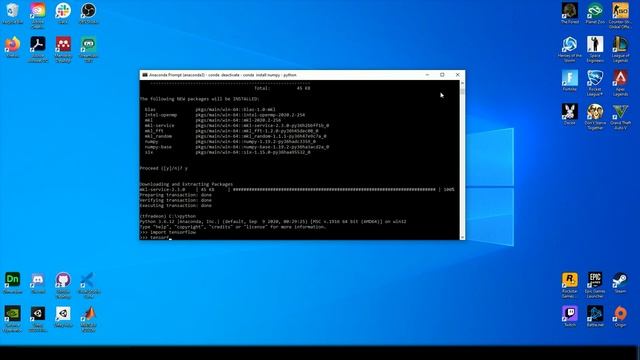Viewport: 640px width, 360px height.
Task: Click the mkl-service download progress bar
Action: point(334,189)
